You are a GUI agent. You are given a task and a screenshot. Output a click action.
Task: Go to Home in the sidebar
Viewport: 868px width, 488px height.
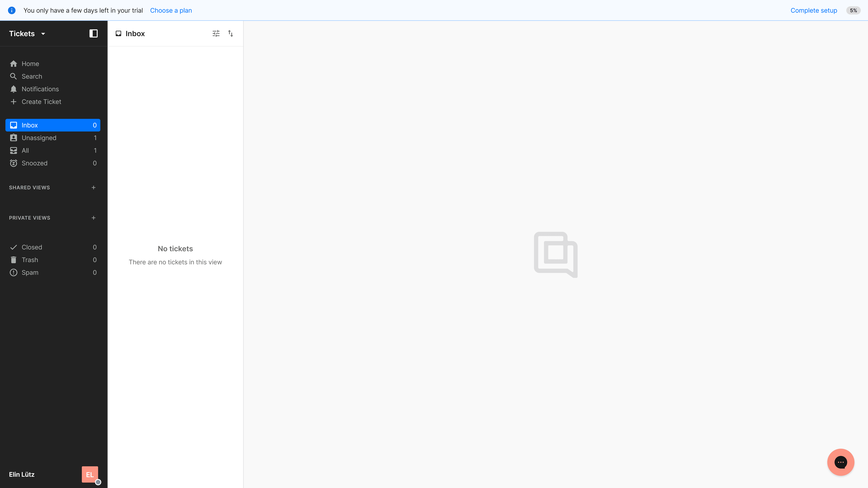point(53,64)
